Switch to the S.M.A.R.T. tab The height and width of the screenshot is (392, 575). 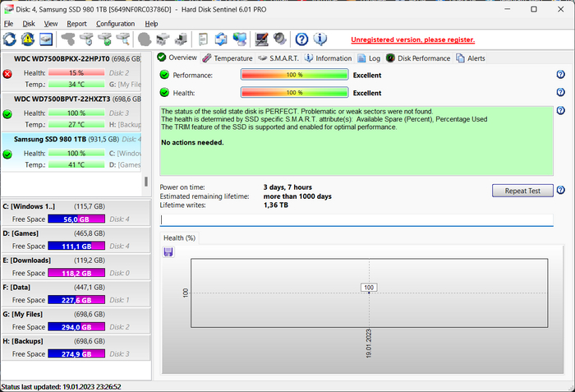pos(278,58)
